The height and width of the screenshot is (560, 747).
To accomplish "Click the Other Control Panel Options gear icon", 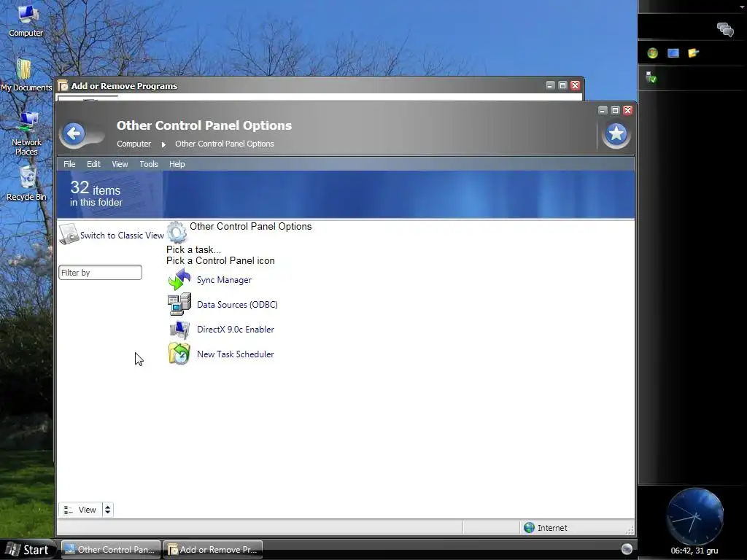I will 177,232.
